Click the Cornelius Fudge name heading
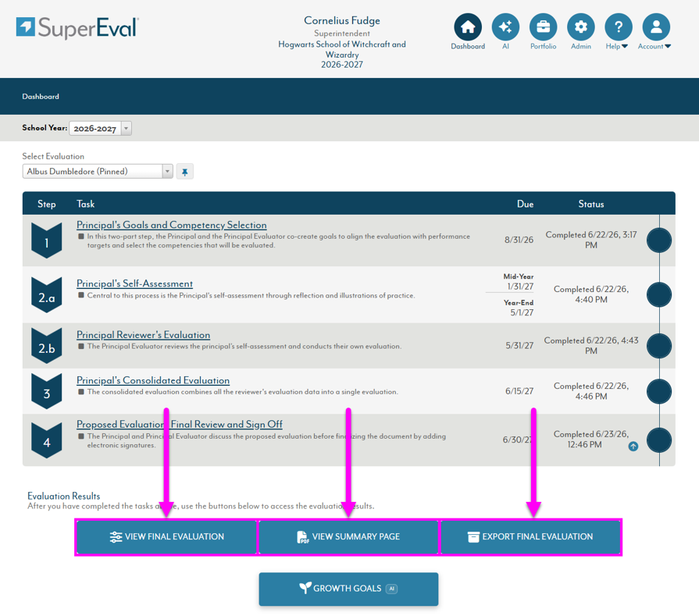 pos(342,20)
